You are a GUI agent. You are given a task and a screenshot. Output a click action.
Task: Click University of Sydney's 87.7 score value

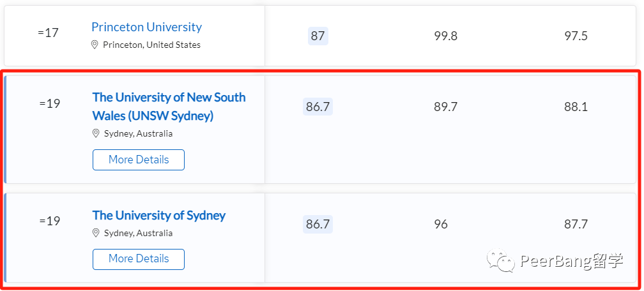pyautogui.click(x=576, y=225)
